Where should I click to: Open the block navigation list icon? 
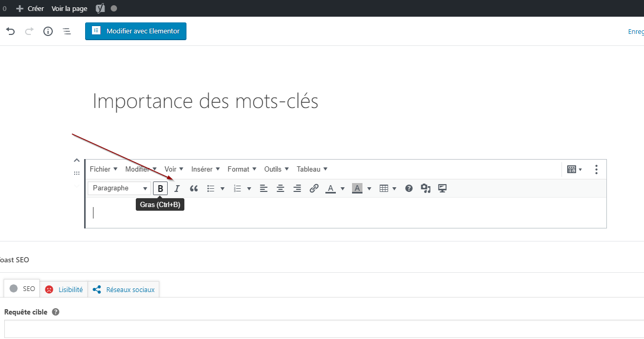pyautogui.click(x=67, y=31)
